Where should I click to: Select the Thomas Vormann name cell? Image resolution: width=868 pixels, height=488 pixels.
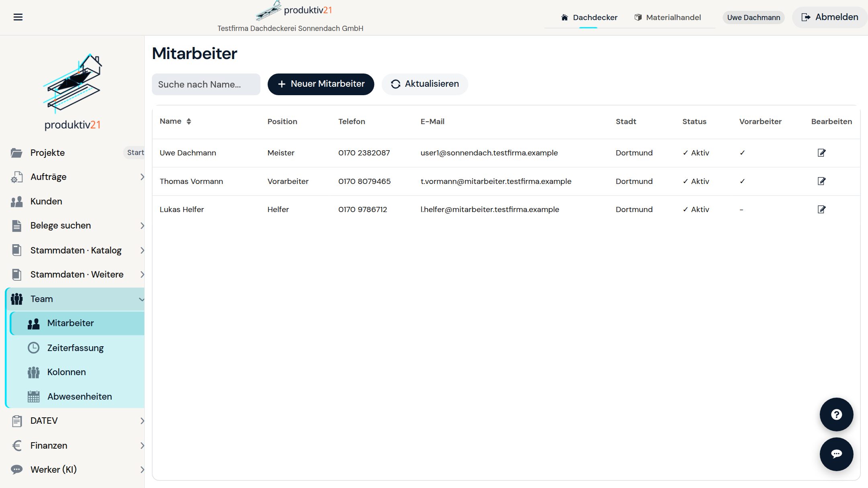[191, 181]
